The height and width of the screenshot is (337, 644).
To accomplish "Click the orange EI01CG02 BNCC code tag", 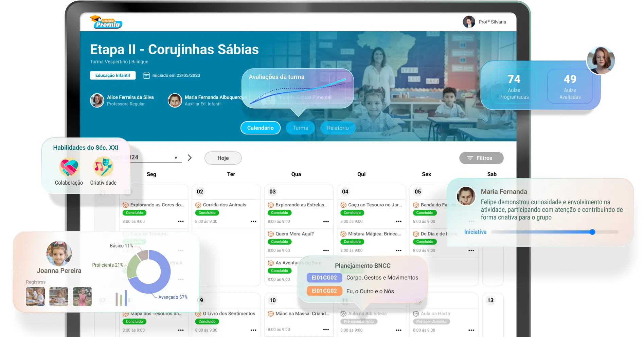I will click(324, 291).
